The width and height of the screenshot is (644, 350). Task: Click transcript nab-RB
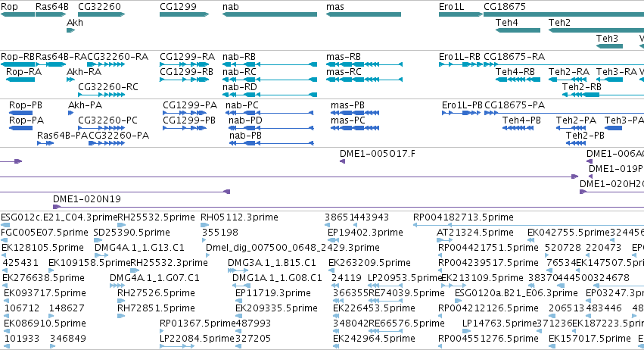(239, 57)
